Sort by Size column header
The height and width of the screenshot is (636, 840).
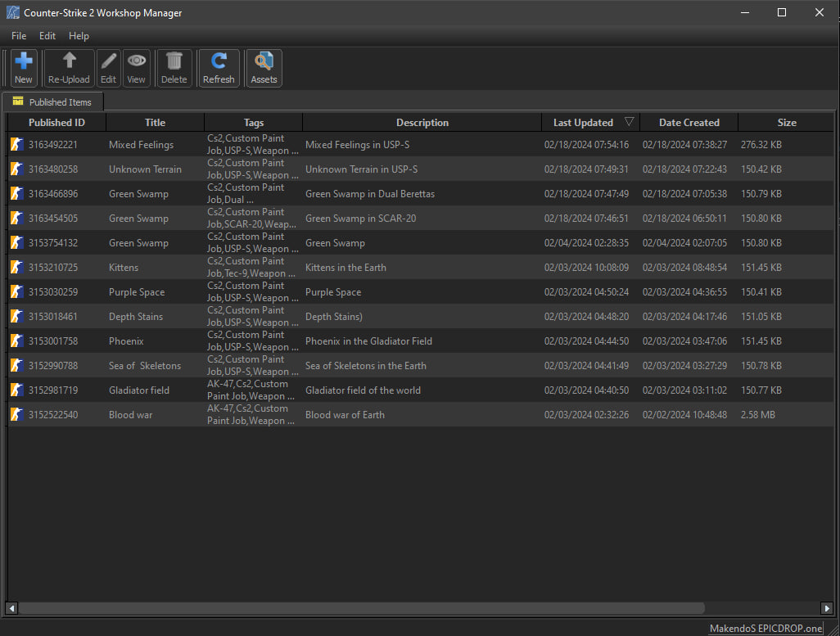pyautogui.click(x=787, y=122)
